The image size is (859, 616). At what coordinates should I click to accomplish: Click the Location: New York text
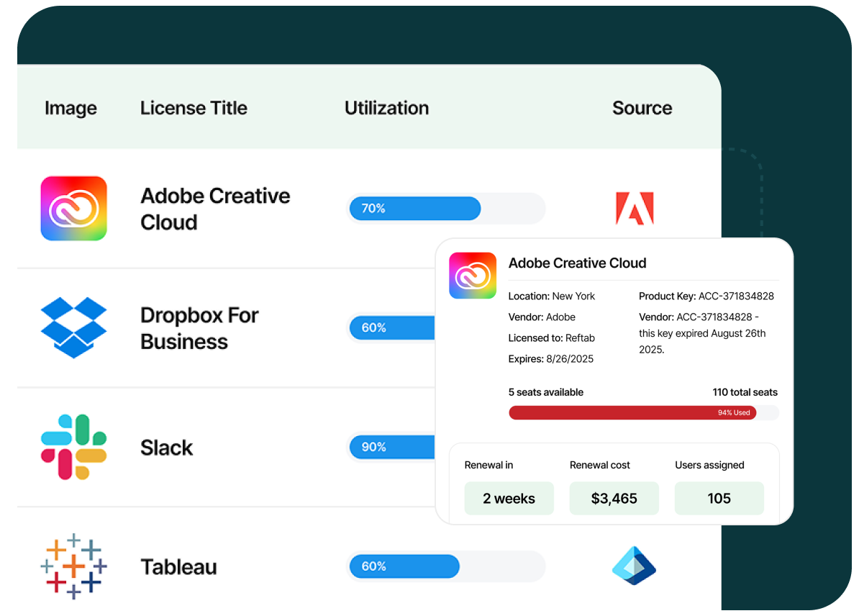click(x=552, y=296)
